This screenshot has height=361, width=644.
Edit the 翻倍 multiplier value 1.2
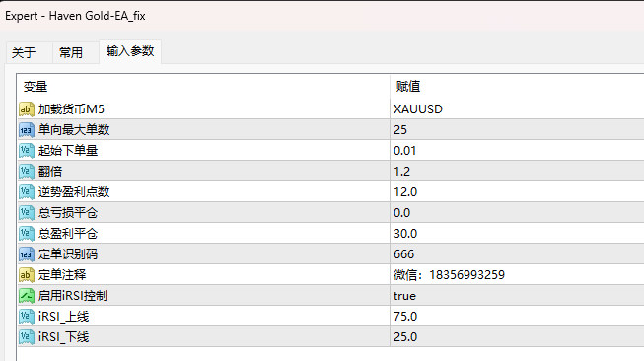click(517, 172)
